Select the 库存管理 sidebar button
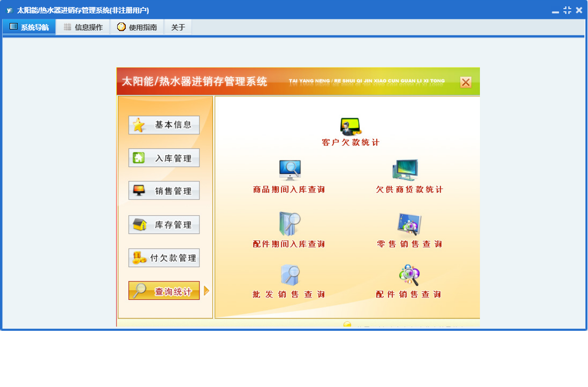 (164, 224)
